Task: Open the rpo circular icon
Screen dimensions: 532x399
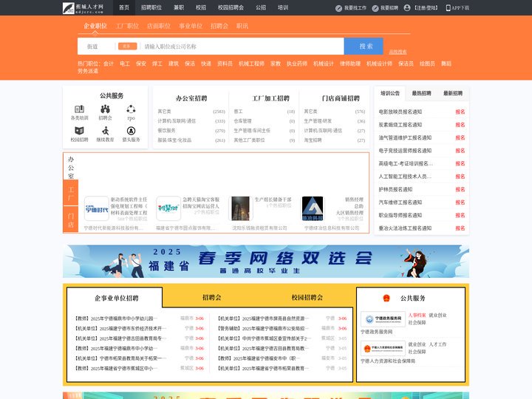Action: [131, 109]
